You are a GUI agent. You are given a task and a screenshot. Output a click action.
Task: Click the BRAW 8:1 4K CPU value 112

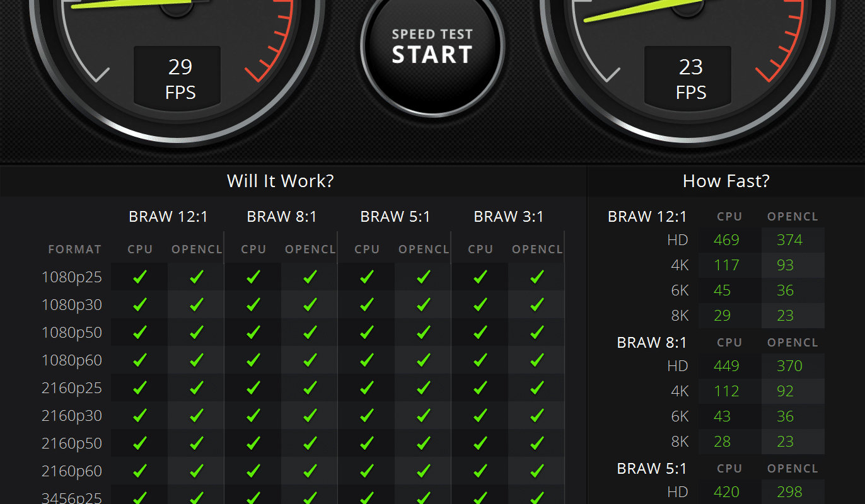pyautogui.click(x=726, y=391)
